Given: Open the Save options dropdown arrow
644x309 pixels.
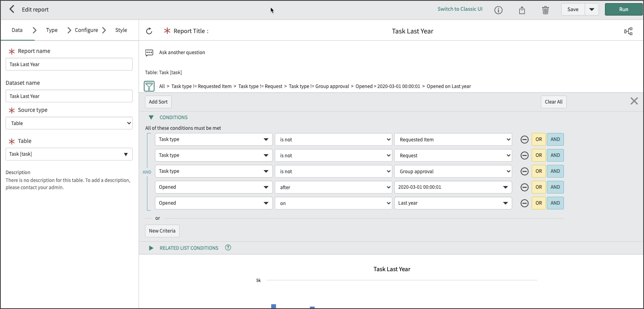Looking at the screenshot, I should [592, 10].
